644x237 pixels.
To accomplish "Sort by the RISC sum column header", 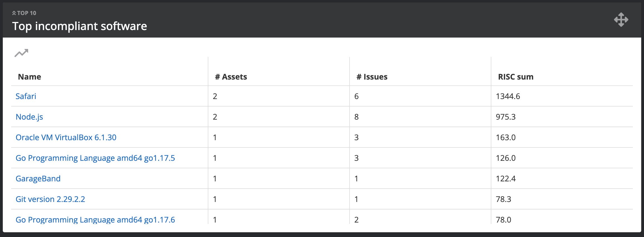I will (516, 77).
